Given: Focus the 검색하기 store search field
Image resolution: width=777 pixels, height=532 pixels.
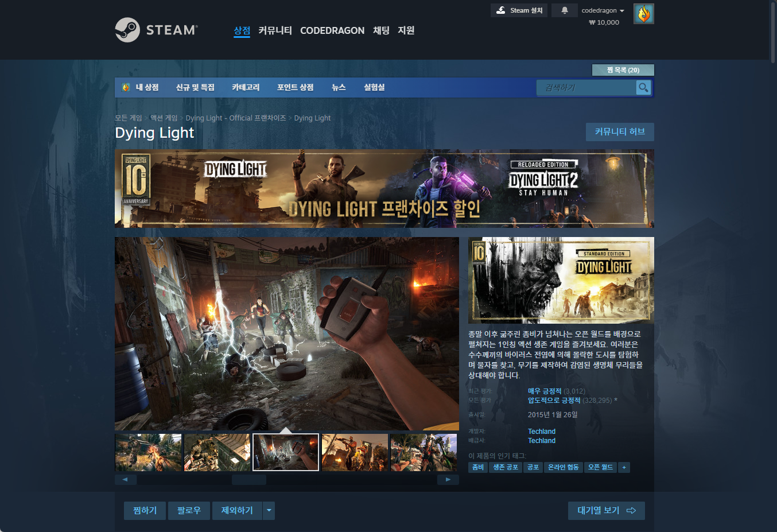Looking at the screenshot, I should 586,87.
